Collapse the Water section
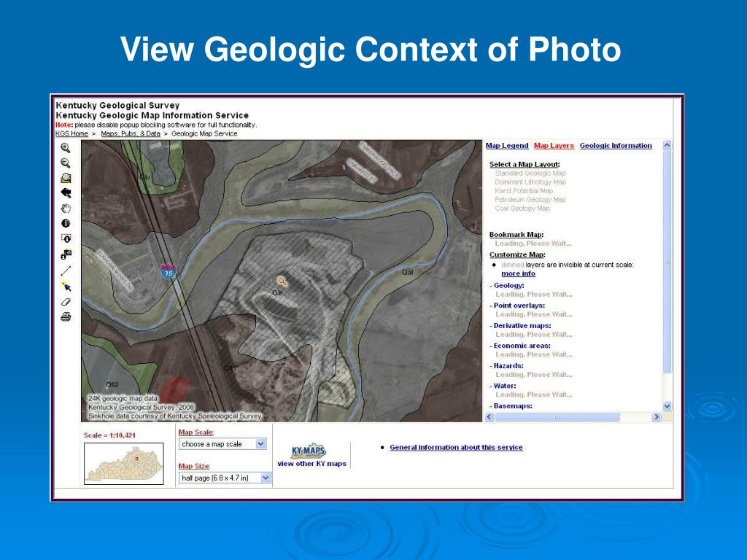The image size is (747, 560). coord(503,386)
